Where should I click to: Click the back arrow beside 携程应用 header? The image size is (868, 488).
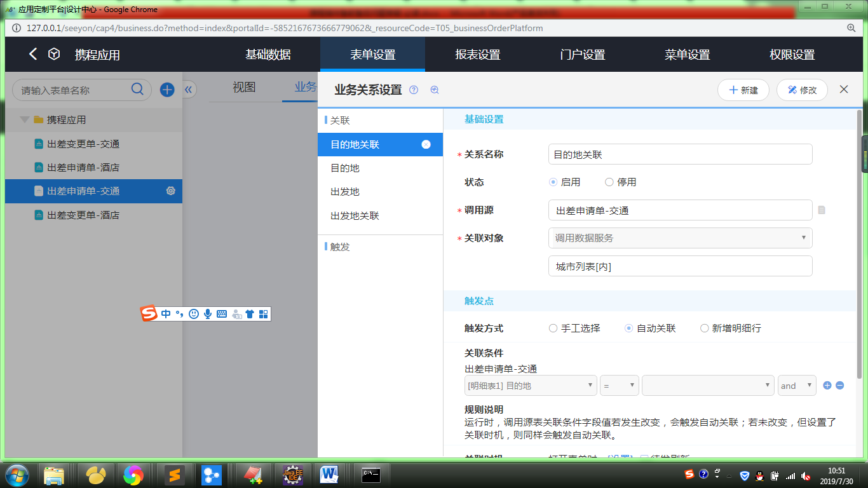(33, 54)
